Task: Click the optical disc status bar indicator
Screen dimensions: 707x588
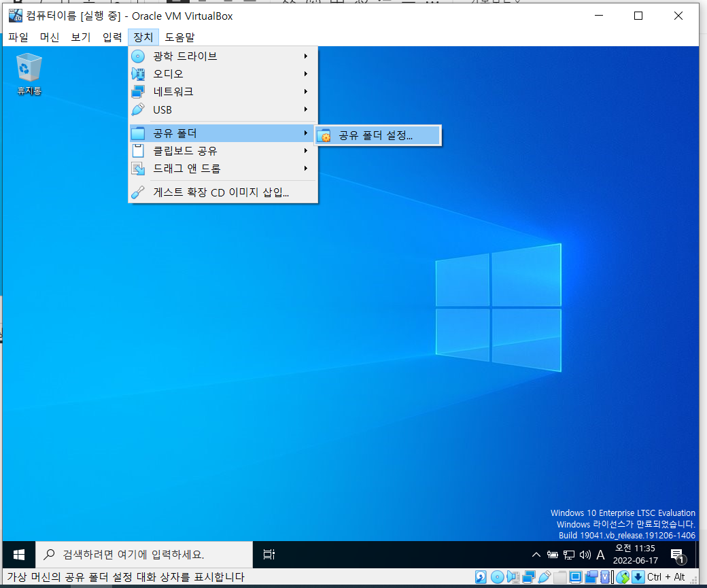Action: tap(497, 577)
